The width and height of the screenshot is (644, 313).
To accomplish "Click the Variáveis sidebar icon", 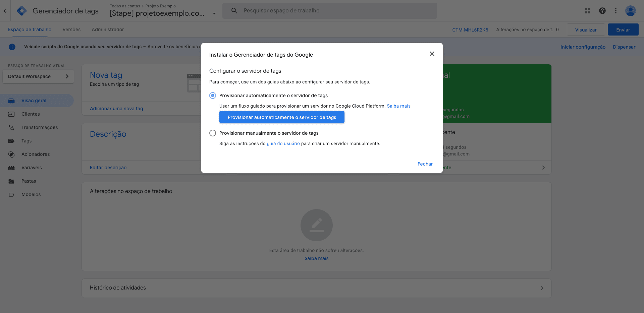I will pos(11,168).
